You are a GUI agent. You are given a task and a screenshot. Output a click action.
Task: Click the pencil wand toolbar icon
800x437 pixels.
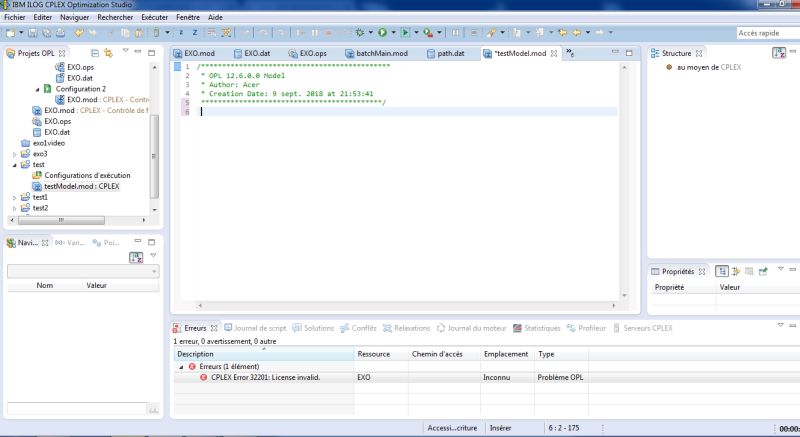[491, 33]
